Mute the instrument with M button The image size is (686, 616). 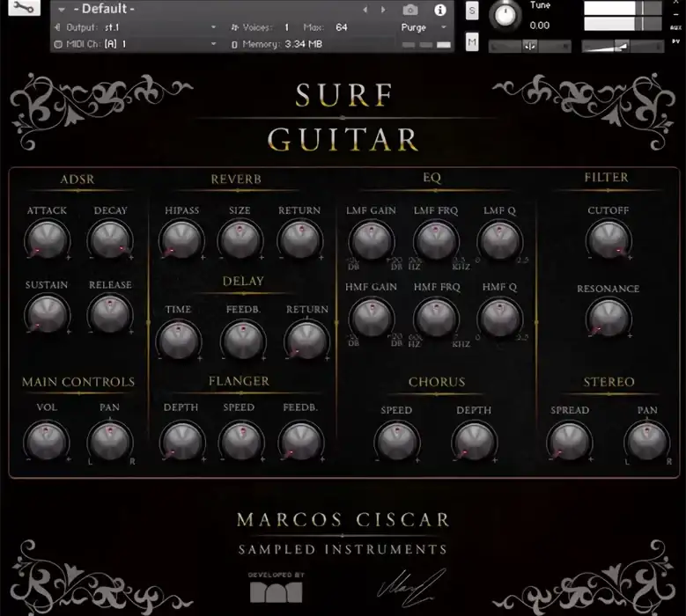[472, 42]
